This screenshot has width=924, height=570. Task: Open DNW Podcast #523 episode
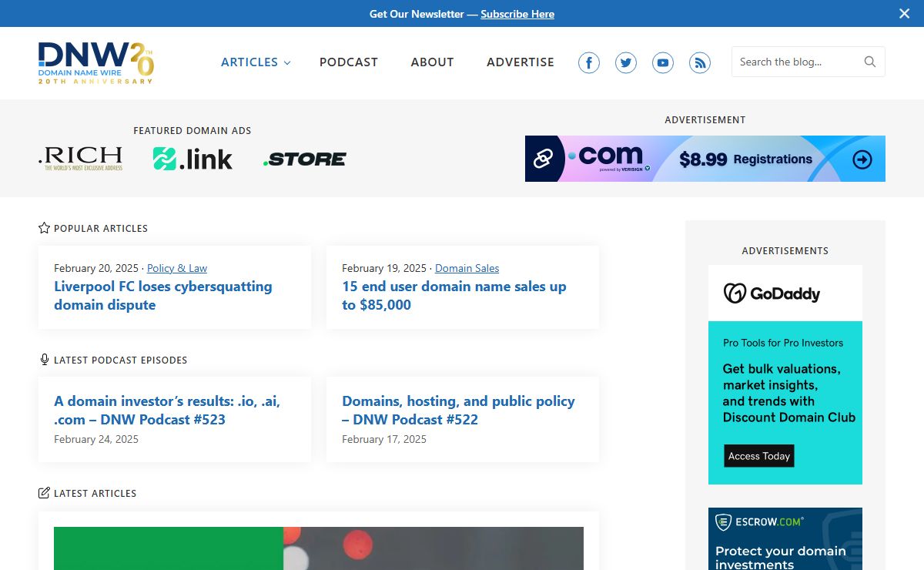[x=167, y=411]
